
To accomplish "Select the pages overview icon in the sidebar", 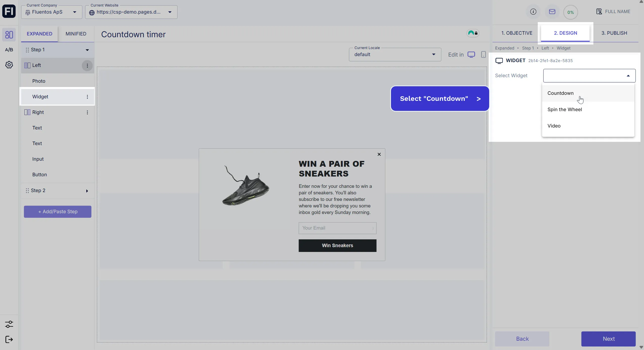I will [x=9, y=34].
